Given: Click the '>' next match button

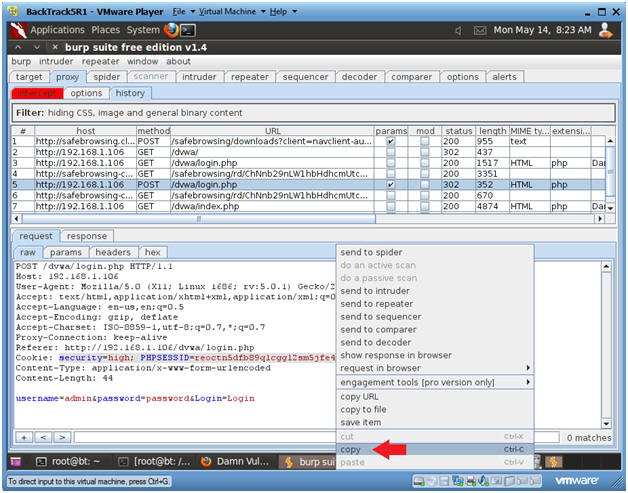Looking at the screenshot, I should tap(62, 437).
